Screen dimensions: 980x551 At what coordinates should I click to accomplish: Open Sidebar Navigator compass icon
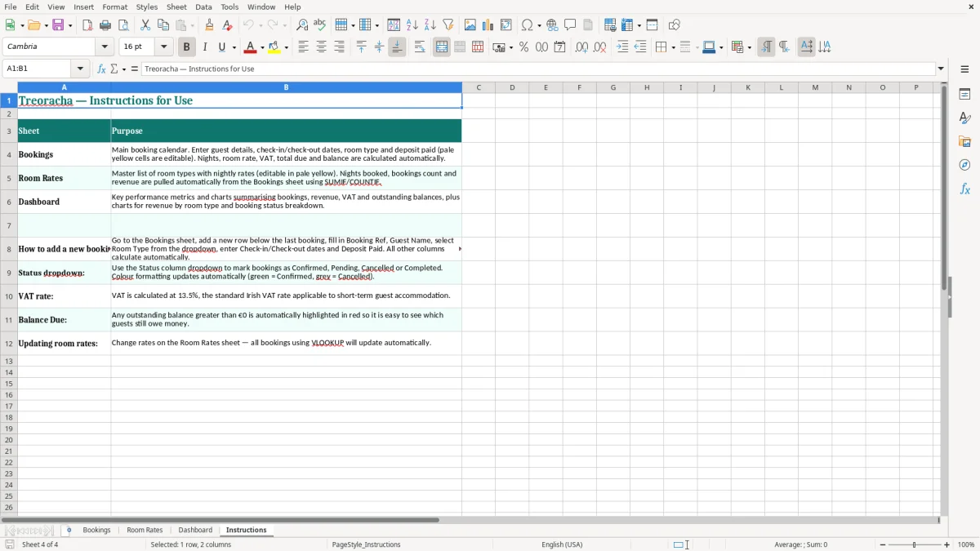pyautogui.click(x=964, y=165)
